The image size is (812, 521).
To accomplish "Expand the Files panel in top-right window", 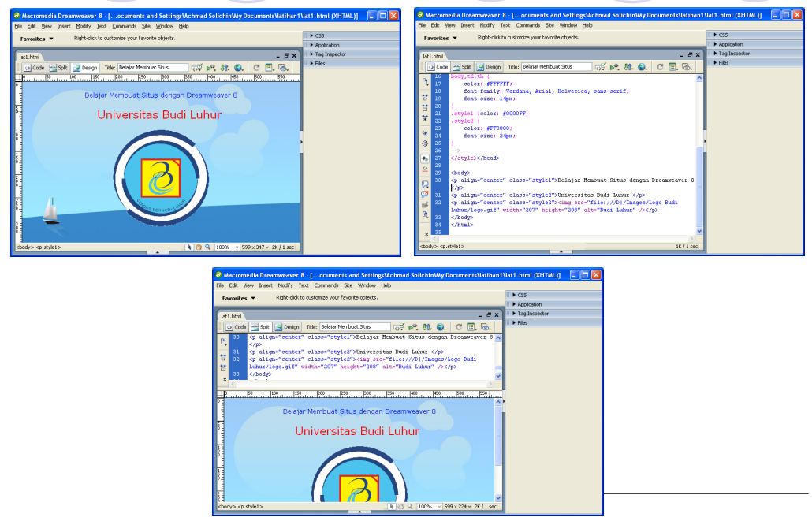I will [723, 62].
